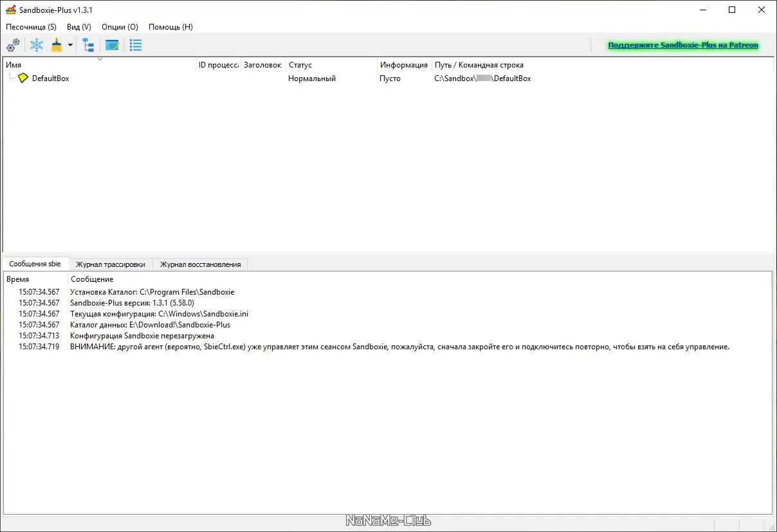This screenshot has width=777, height=532.
Task: Click the C:\Sandbox DefaultBox path cell
Action: point(482,78)
